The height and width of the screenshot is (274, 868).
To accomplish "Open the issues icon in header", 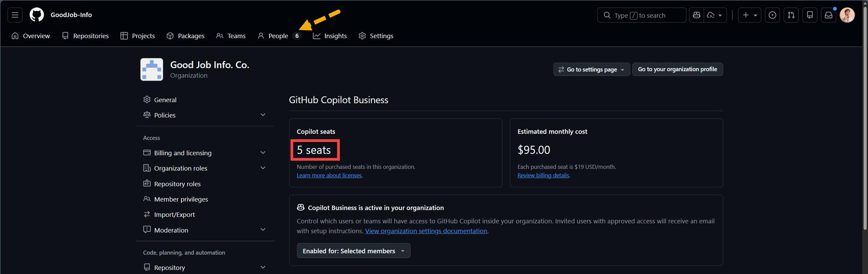I will coord(772,15).
